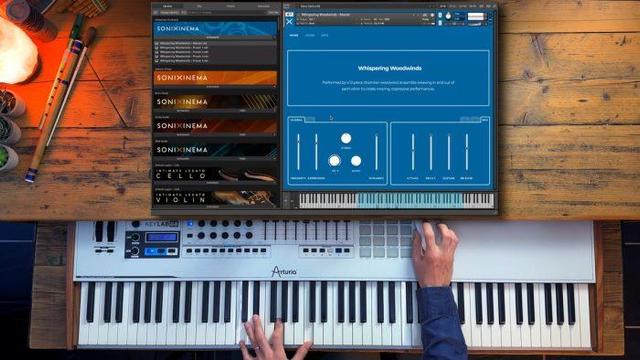
Task: Open the dark red Sonixinema library banner
Action: coord(216,126)
